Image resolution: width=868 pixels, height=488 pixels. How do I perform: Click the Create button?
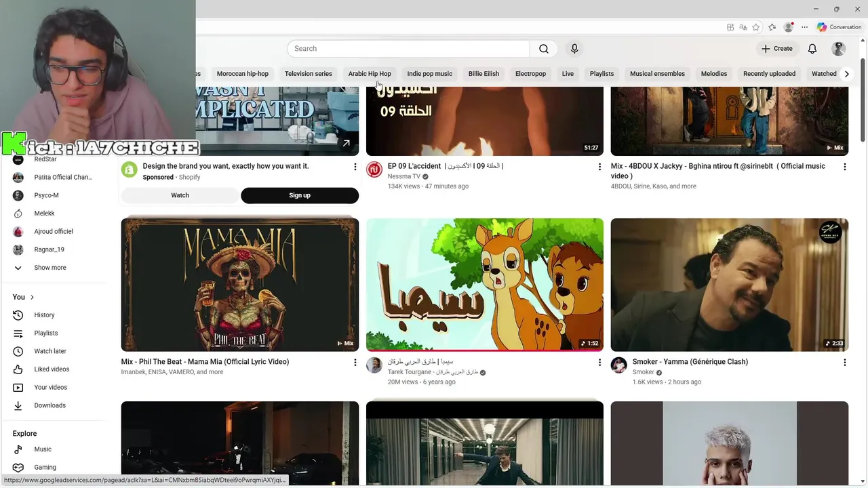click(x=777, y=49)
